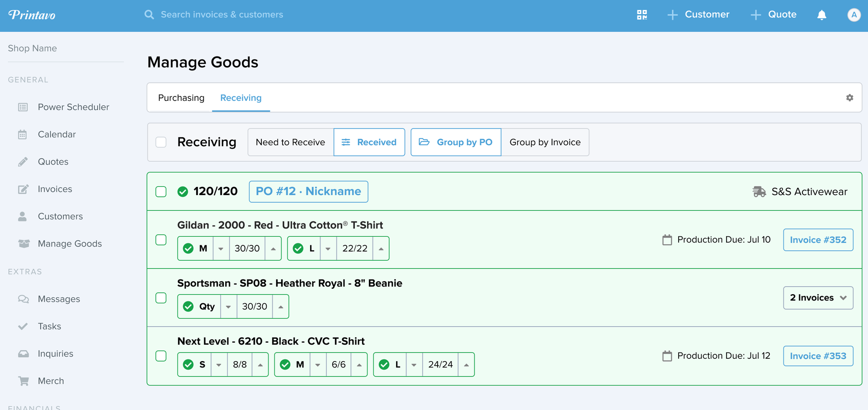Decrease Gildan M quantity with down arrow
The height and width of the screenshot is (410, 868).
click(221, 248)
